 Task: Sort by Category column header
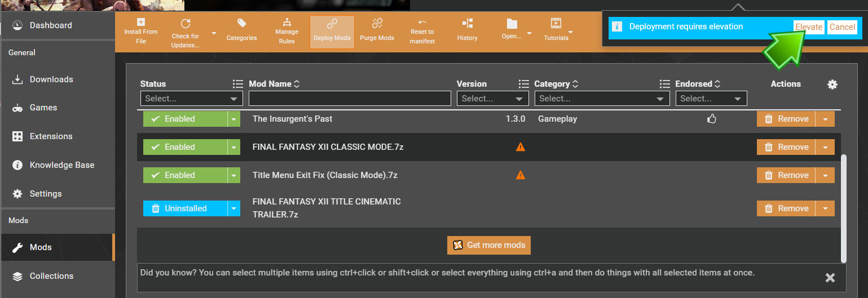556,84
